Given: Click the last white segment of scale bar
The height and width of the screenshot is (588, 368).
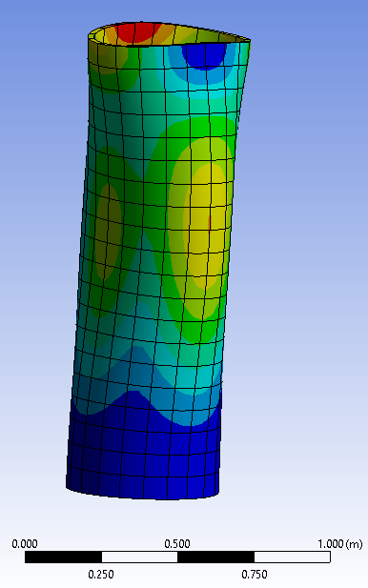Looking at the screenshot, I should coord(293,557).
